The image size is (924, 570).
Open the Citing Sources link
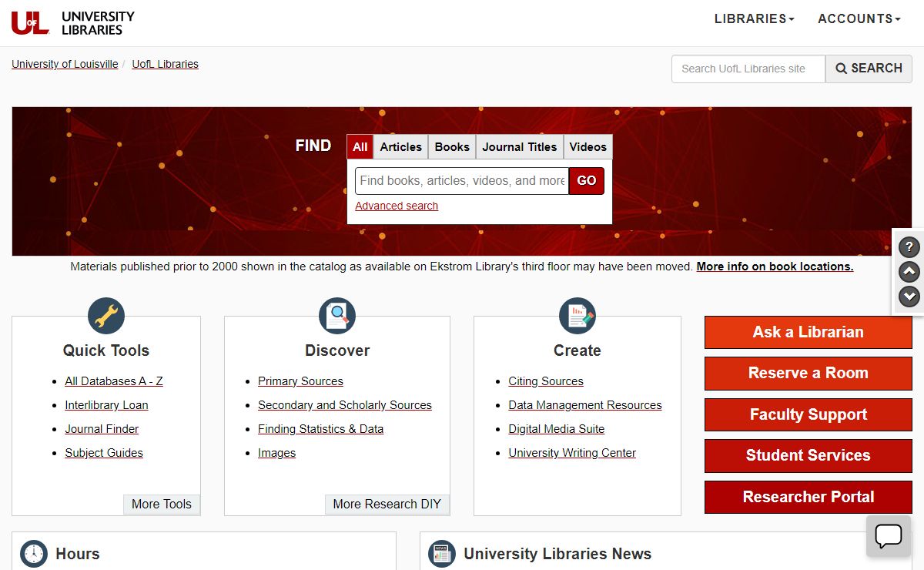click(546, 381)
